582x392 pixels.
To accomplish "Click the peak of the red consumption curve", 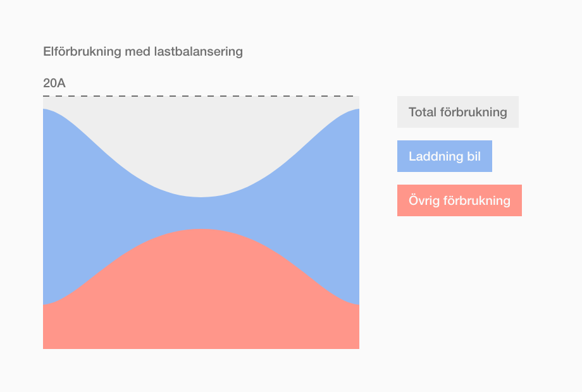I will click(201, 230).
